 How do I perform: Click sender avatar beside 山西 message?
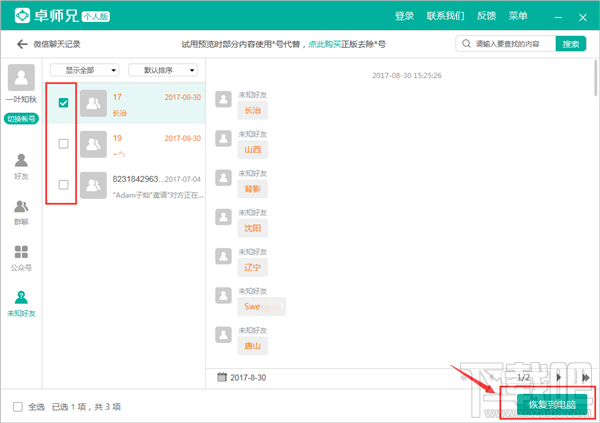223,138
